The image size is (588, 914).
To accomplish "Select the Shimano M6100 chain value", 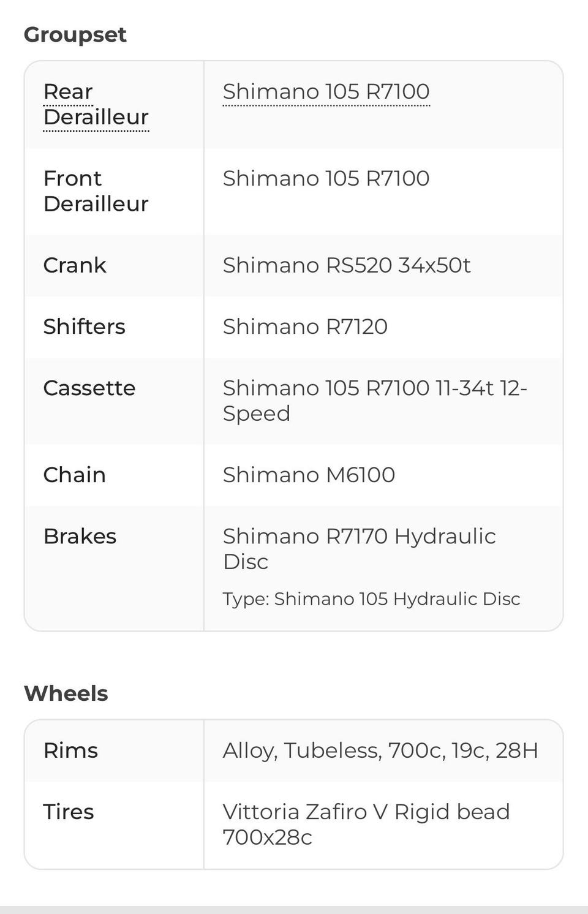I will (309, 475).
